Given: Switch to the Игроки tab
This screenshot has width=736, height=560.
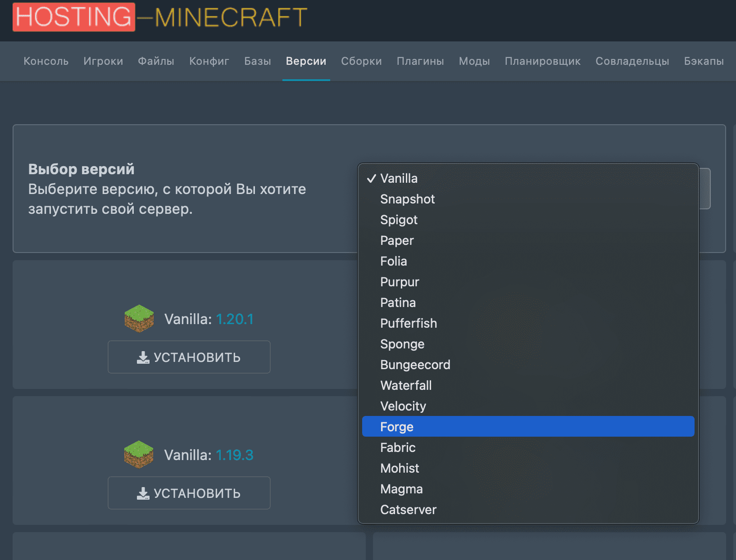Looking at the screenshot, I should [x=103, y=61].
